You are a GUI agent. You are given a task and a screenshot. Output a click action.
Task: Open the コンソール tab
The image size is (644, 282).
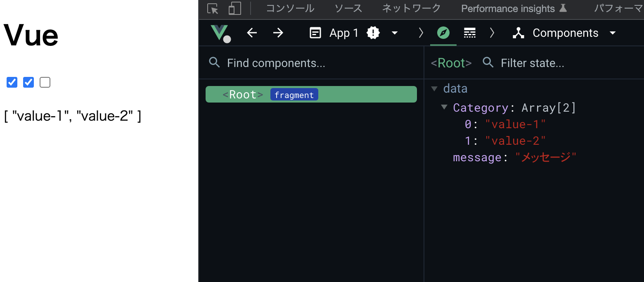(290, 9)
